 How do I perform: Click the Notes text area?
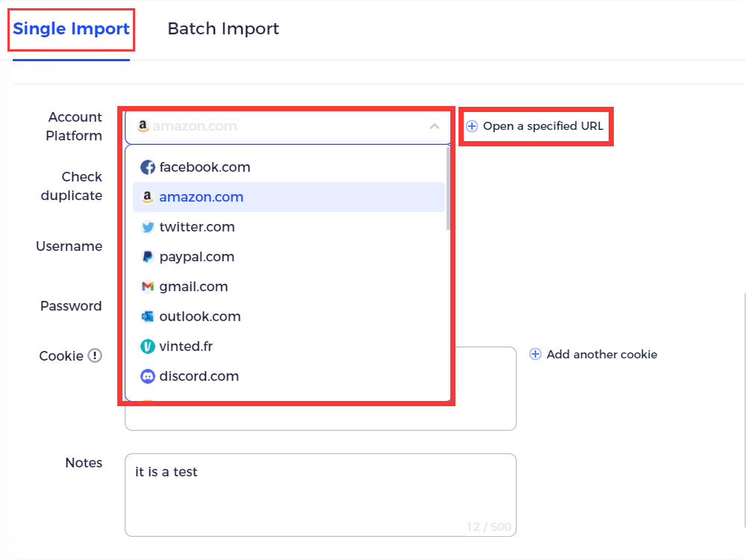[x=320, y=494]
